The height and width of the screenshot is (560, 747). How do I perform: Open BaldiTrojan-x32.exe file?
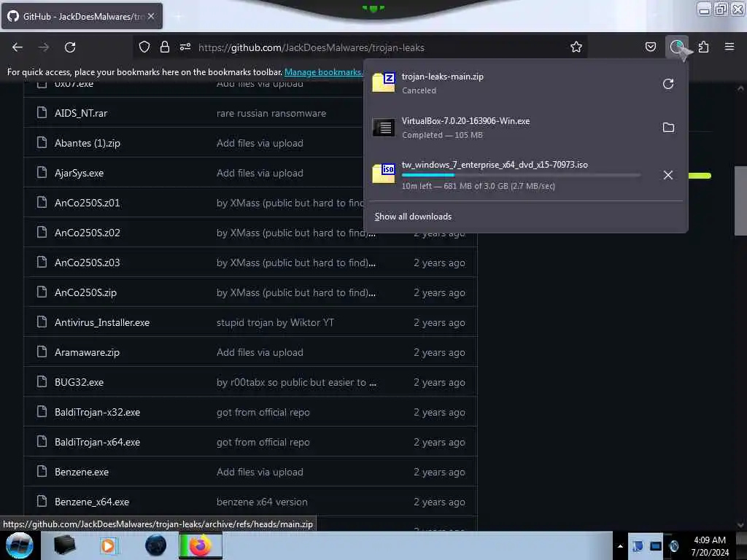97,413
